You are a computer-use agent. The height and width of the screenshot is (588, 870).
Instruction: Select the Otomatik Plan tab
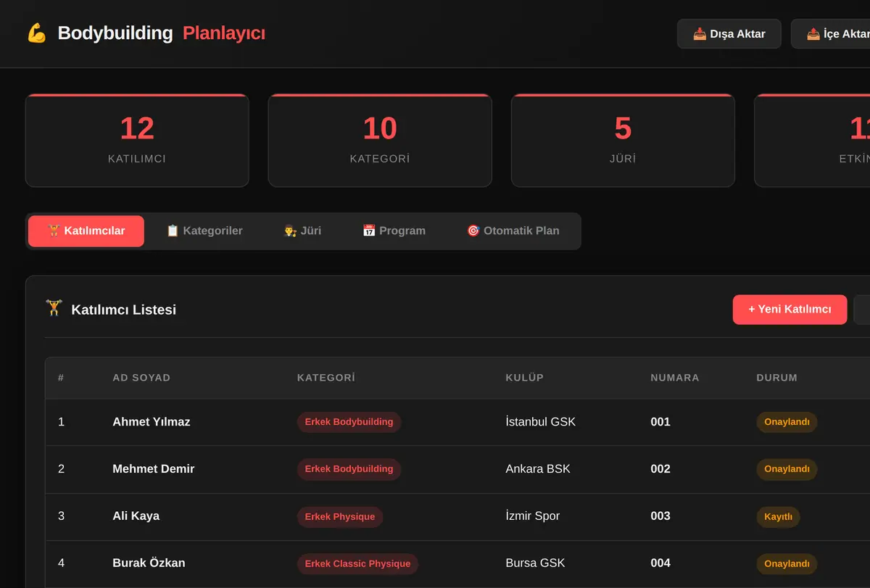click(x=513, y=231)
